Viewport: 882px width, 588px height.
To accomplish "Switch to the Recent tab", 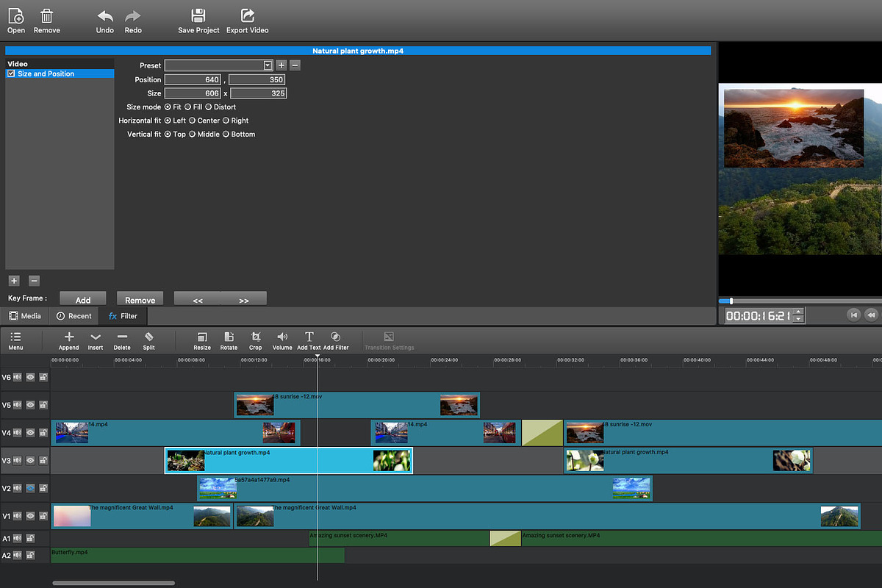I will click(x=74, y=316).
